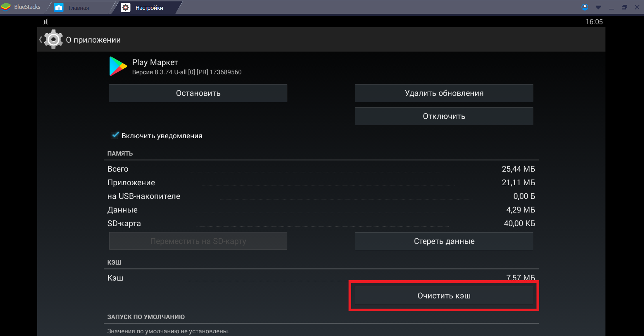Click the notification indicator in the status bar

point(46,22)
